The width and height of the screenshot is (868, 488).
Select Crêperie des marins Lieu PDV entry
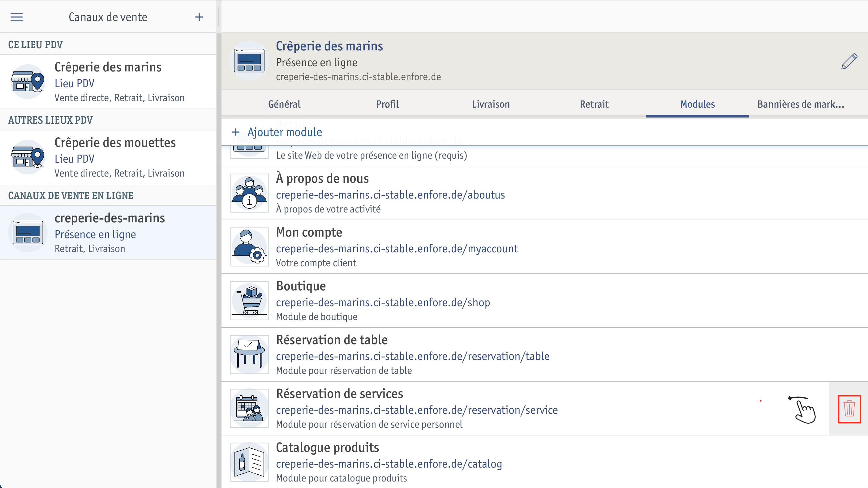point(108,82)
